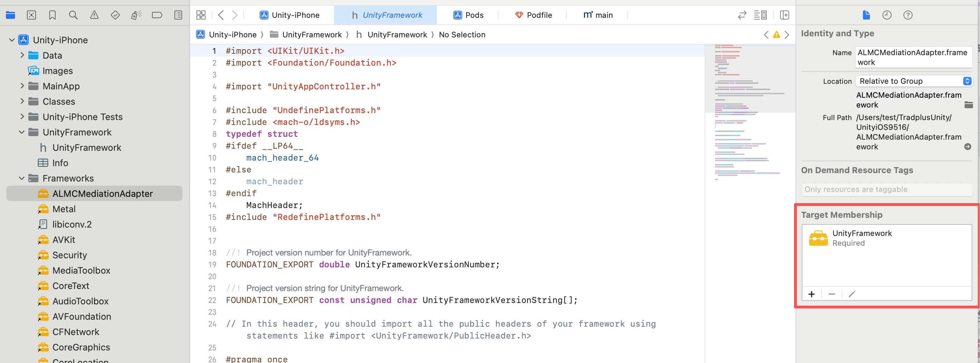Select the AVKit framework

(x=64, y=240)
